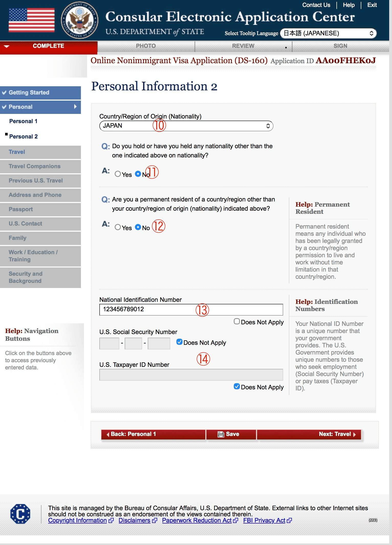392x545 pixels.
Task: Open the Personal 1 sidebar page
Action: tap(23, 121)
